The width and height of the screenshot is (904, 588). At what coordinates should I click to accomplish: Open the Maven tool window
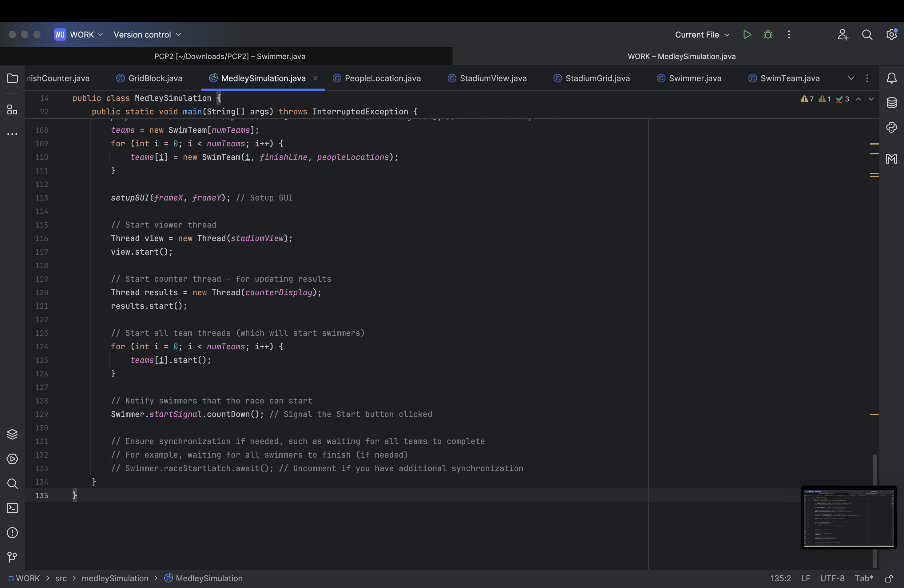click(891, 159)
